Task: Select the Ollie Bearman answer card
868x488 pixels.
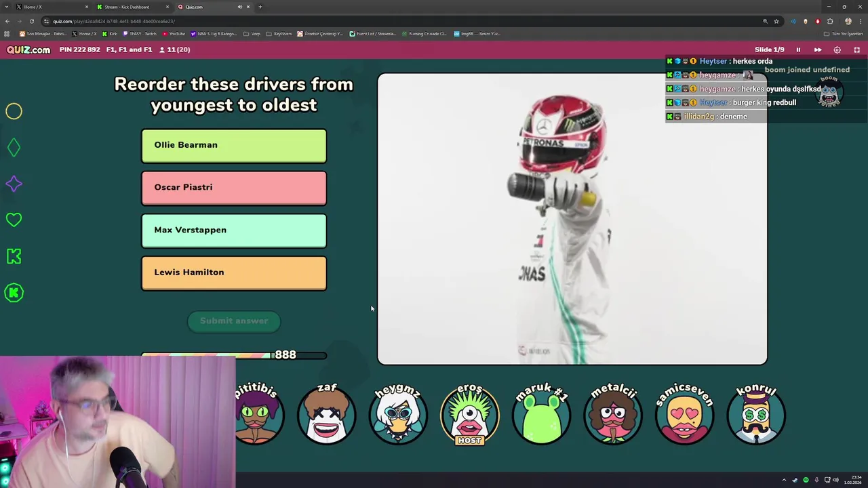Action: (234, 146)
